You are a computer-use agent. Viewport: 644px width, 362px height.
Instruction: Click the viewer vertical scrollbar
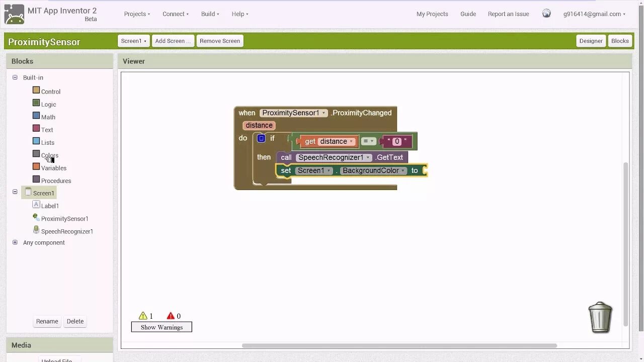click(626, 244)
